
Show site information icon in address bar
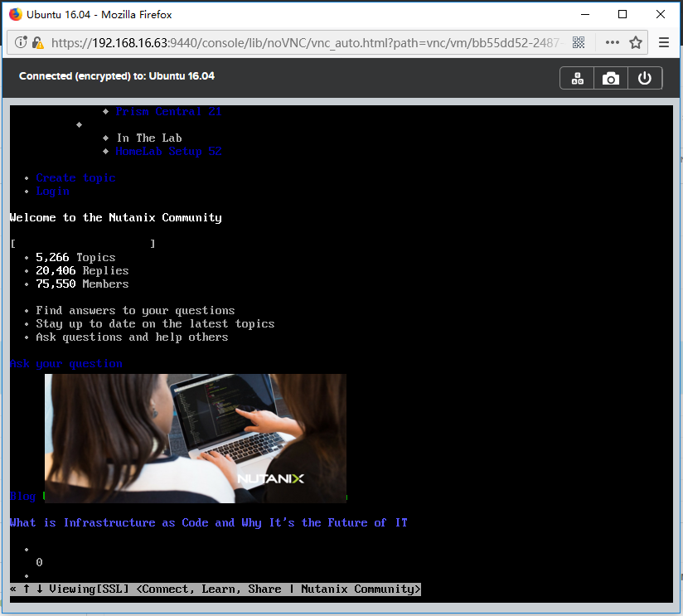point(21,42)
